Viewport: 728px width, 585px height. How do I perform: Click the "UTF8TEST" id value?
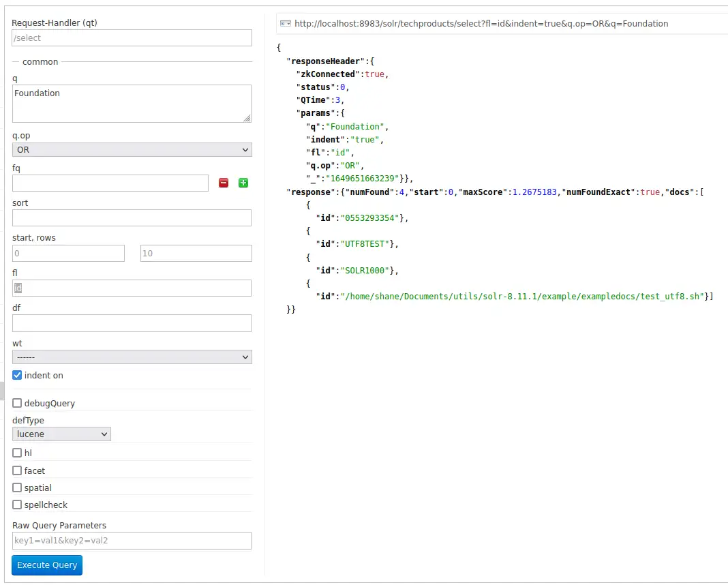coord(365,244)
